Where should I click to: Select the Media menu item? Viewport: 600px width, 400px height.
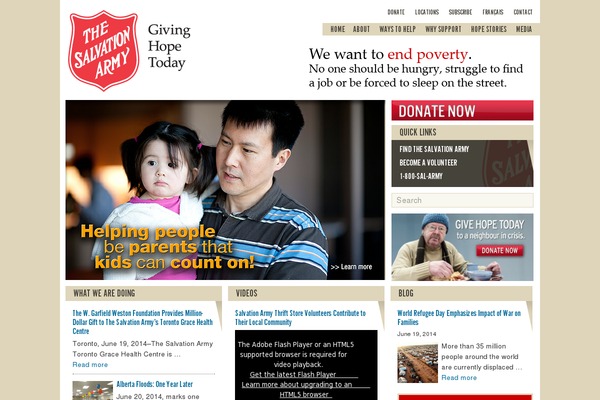tap(524, 29)
